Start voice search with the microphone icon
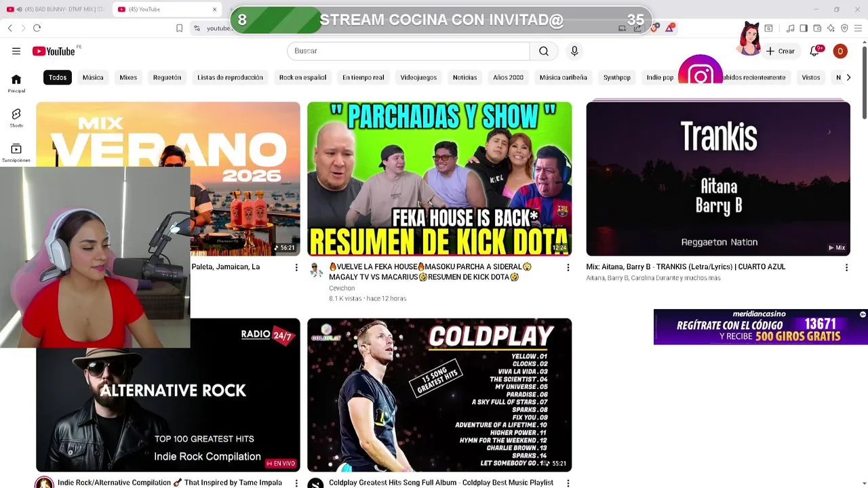868x488 pixels. [574, 51]
